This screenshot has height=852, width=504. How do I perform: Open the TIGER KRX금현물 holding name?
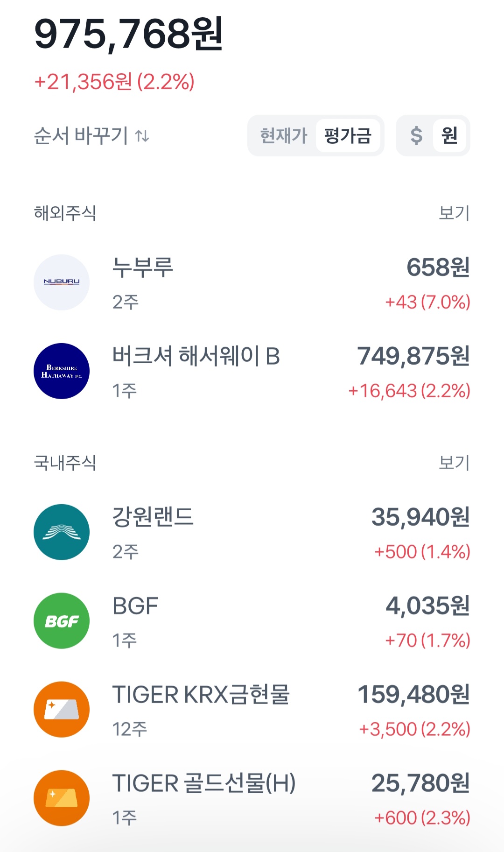[201, 695]
